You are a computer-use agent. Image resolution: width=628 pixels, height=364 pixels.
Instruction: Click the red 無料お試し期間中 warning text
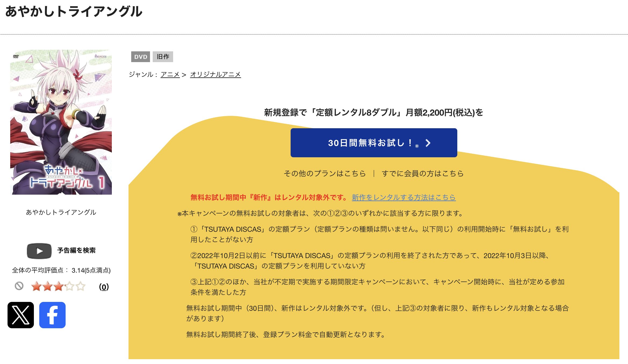point(269,197)
